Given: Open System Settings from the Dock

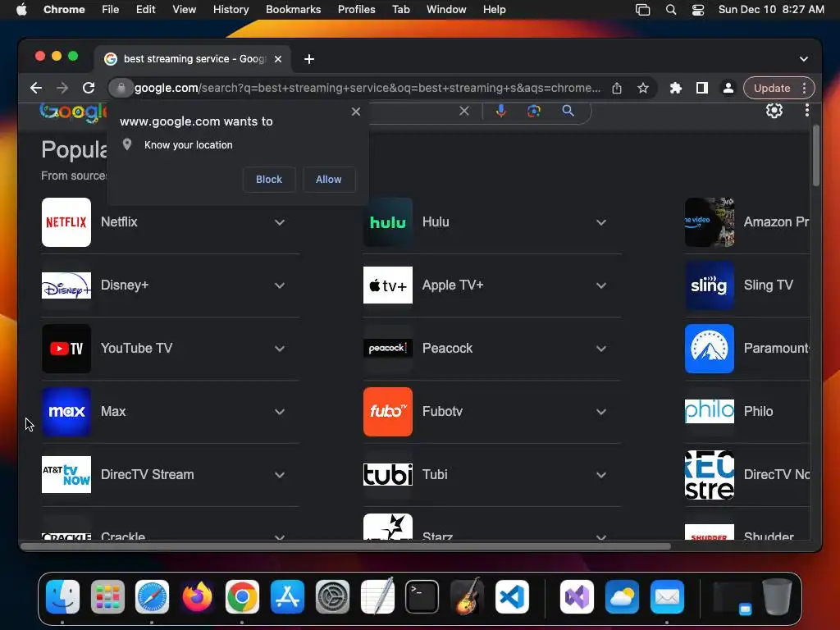Looking at the screenshot, I should tap(332, 596).
